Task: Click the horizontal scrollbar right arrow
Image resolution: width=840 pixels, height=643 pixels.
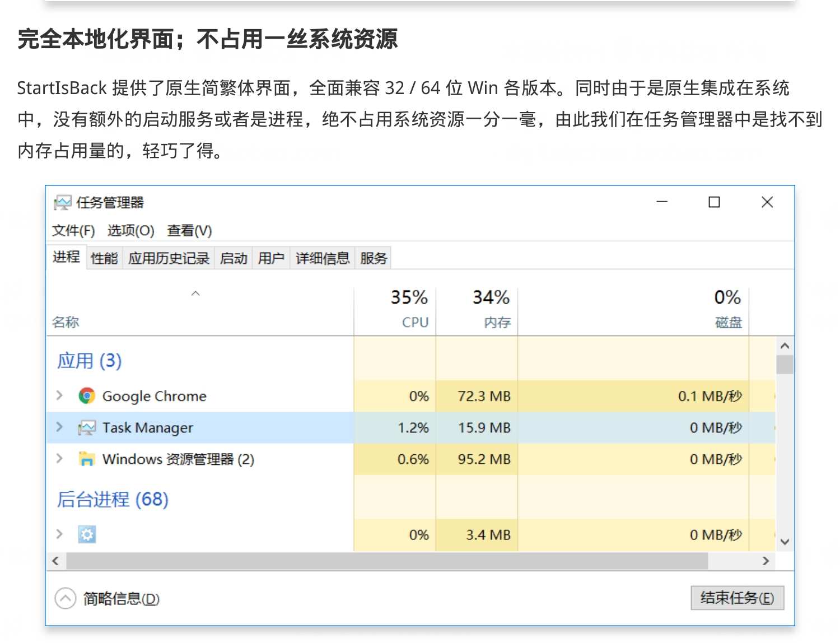Action: click(x=766, y=561)
